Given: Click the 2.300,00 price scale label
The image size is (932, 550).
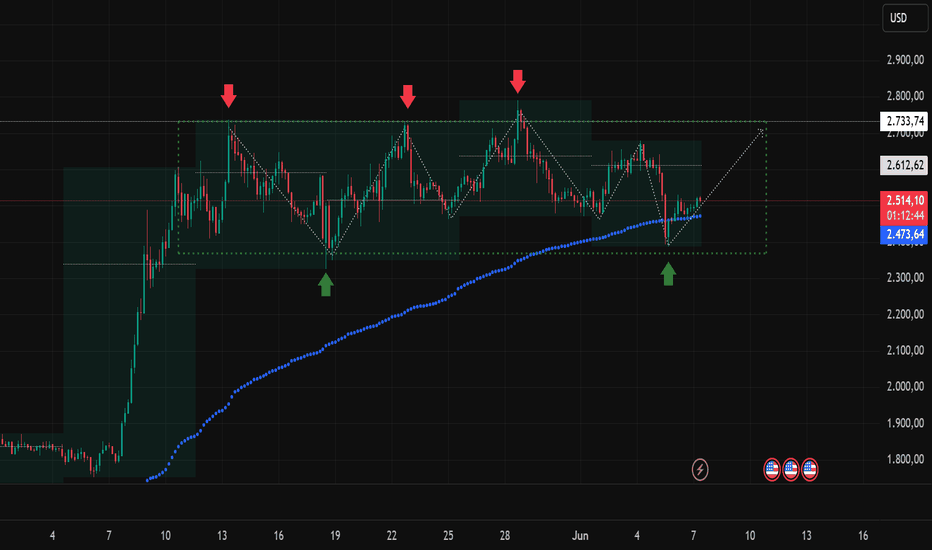Looking at the screenshot, I should pos(905,278).
